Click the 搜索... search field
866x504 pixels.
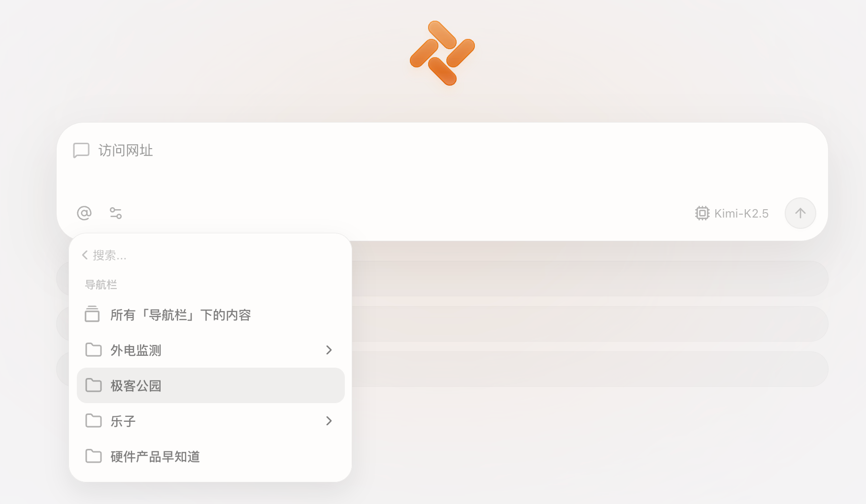pos(217,255)
